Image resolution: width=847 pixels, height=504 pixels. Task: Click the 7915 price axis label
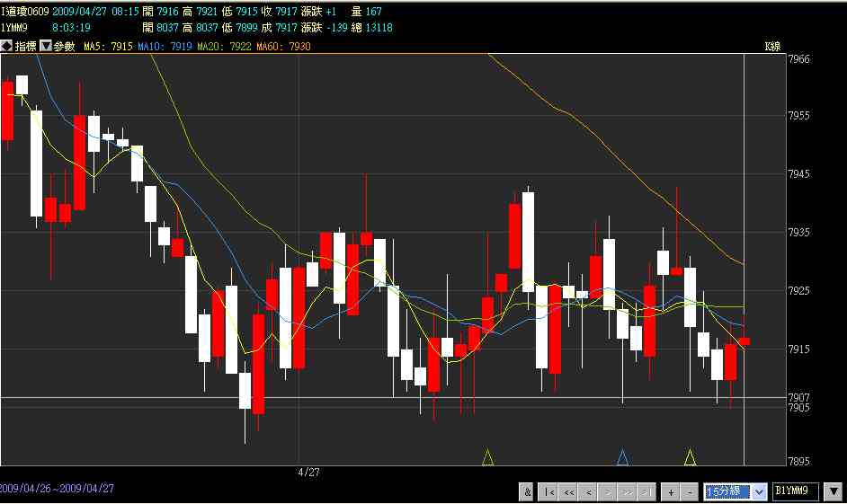tap(799, 349)
